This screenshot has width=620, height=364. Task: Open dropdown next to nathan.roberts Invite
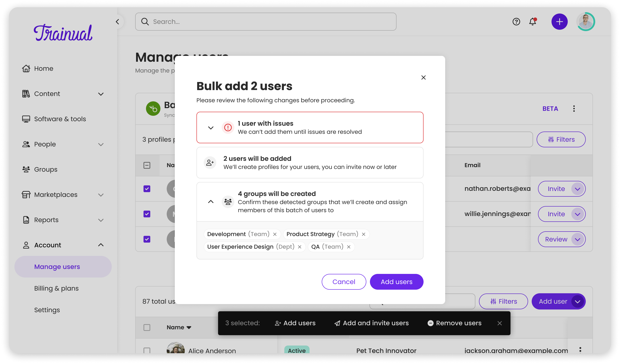tap(577, 189)
